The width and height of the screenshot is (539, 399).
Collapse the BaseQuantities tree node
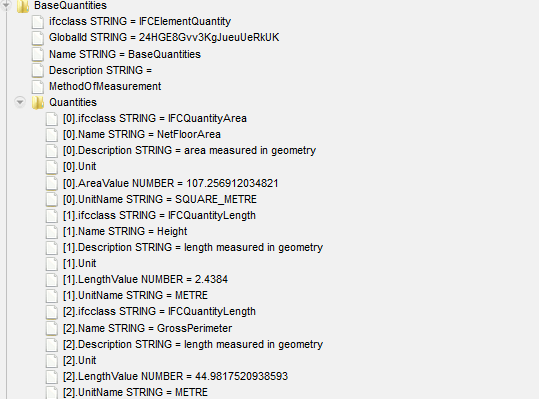(6, 4)
